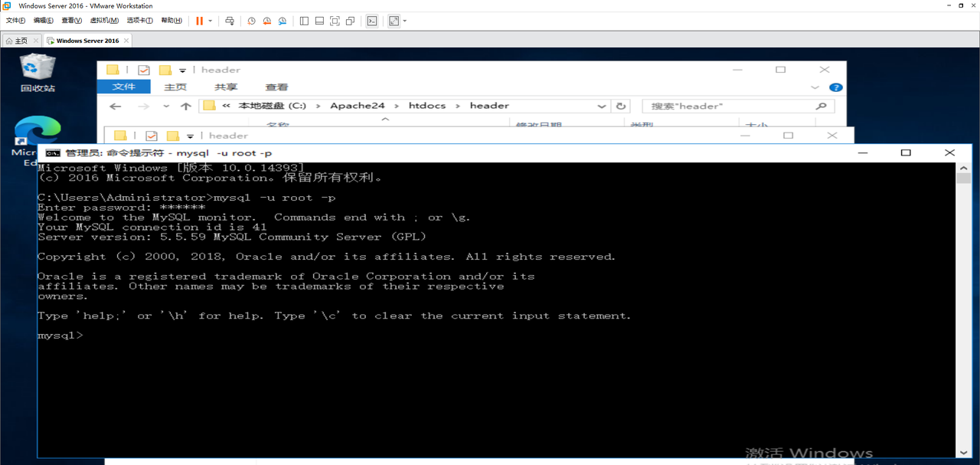
Task: Click the stretch guest display icon
Action: pyautogui.click(x=394, y=21)
